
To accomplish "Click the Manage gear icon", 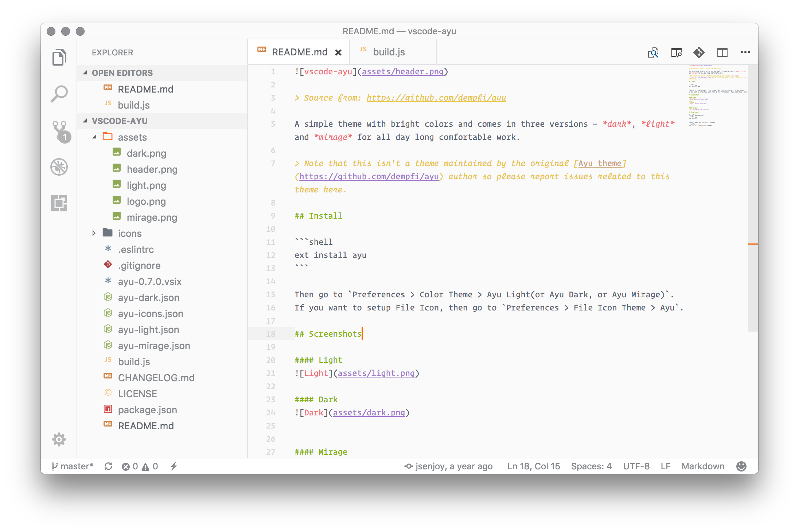I will (x=59, y=439).
